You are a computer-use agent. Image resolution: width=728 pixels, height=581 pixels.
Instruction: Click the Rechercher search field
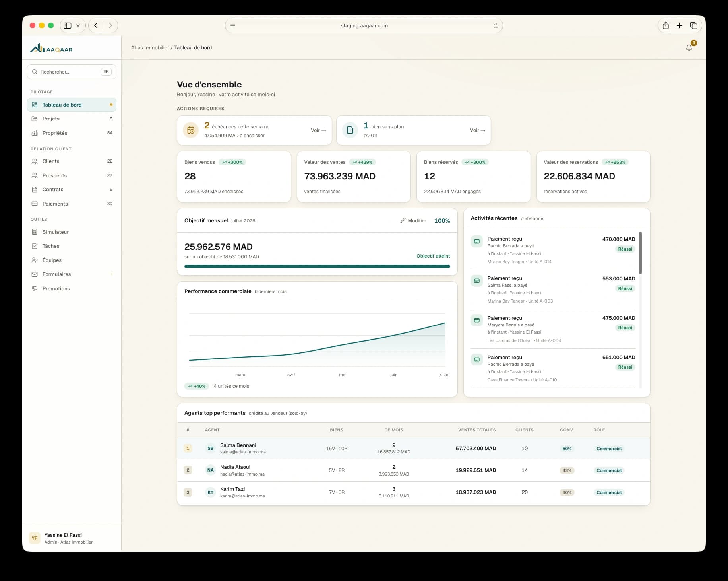pos(72,72)
